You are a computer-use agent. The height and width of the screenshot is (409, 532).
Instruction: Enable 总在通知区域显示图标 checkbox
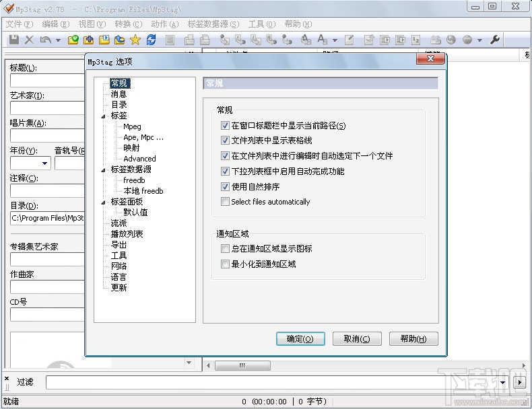pyautogui.click(x=225, y=248)
